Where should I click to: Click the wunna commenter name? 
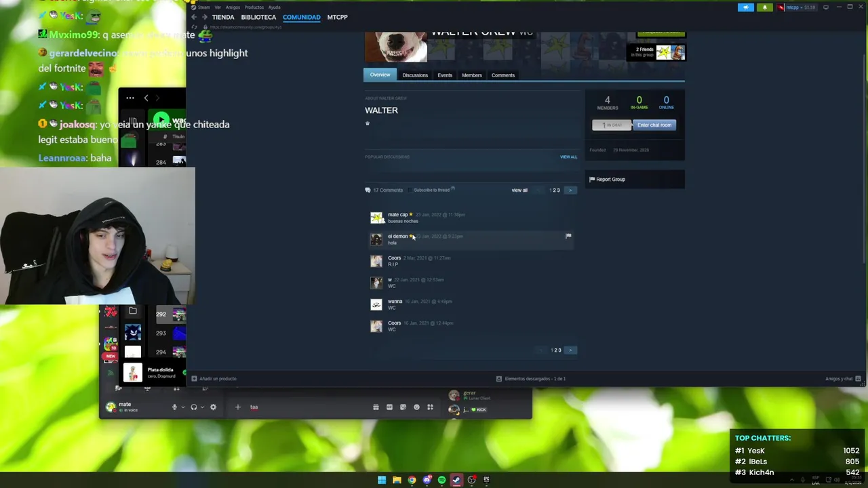[395, 302]
